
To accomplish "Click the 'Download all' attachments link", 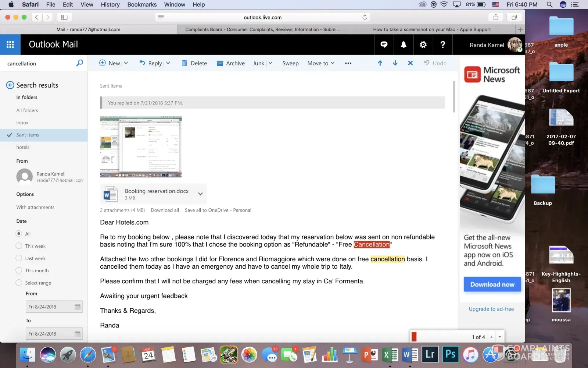I will click(x=165, y=210).
